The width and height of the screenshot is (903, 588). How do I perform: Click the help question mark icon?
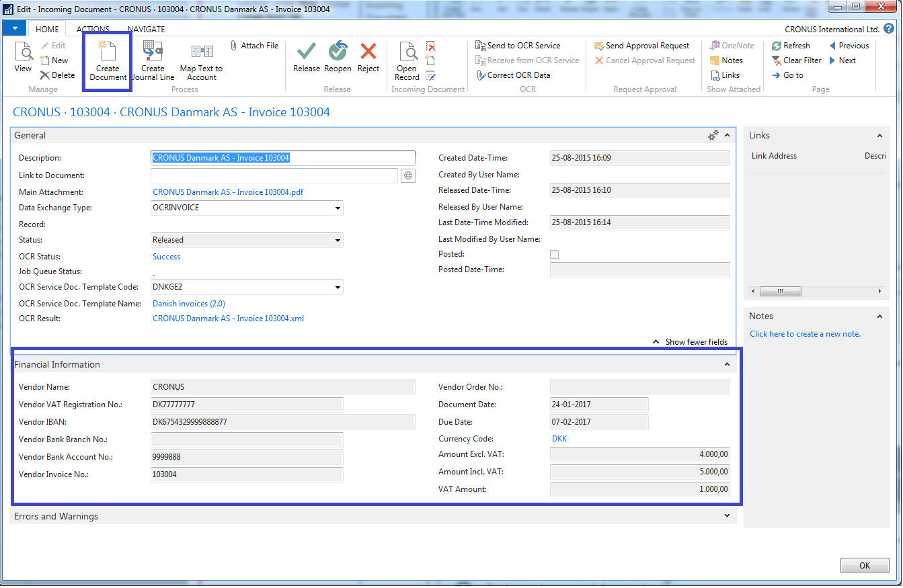(889, 29)
